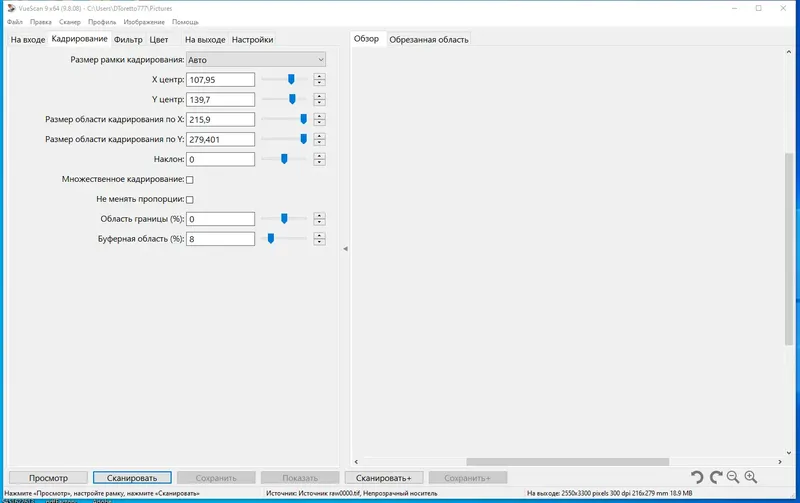800x503 pixels.
Task: Click the zoom in magnifier icon
Action: point(751,477)
